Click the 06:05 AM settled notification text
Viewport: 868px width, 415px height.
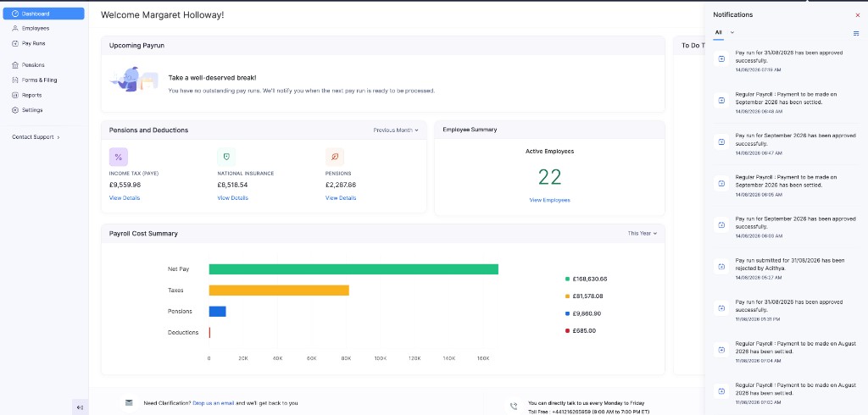786,181
